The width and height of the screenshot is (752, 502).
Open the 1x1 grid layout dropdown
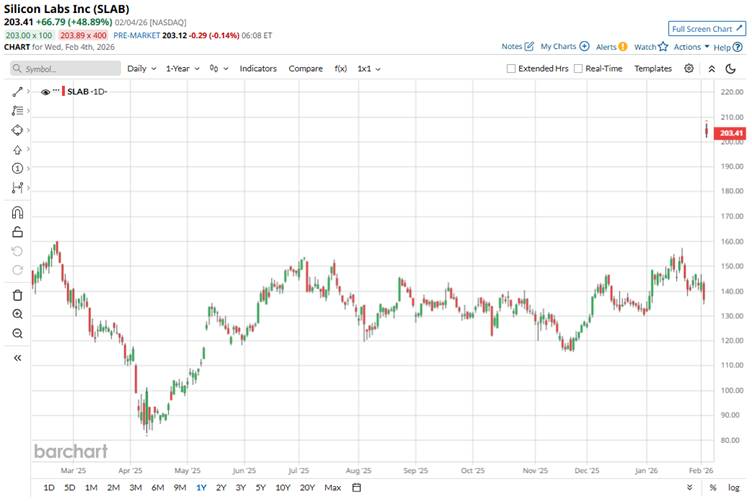369,69
